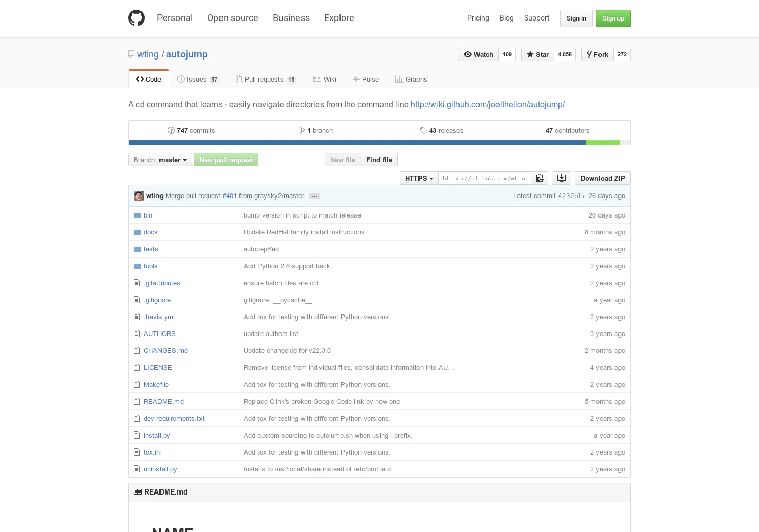Viewport: 759px width, 532px height.
Task: Open the install.py file
Action: coord(156,435)
